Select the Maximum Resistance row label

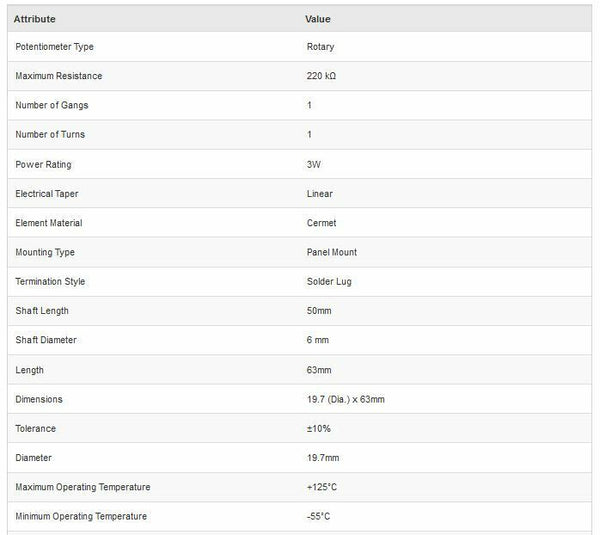(x=59, y=76)
